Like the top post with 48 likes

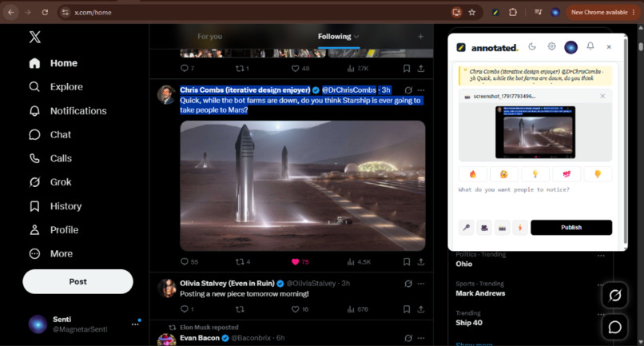coord(300,68)
